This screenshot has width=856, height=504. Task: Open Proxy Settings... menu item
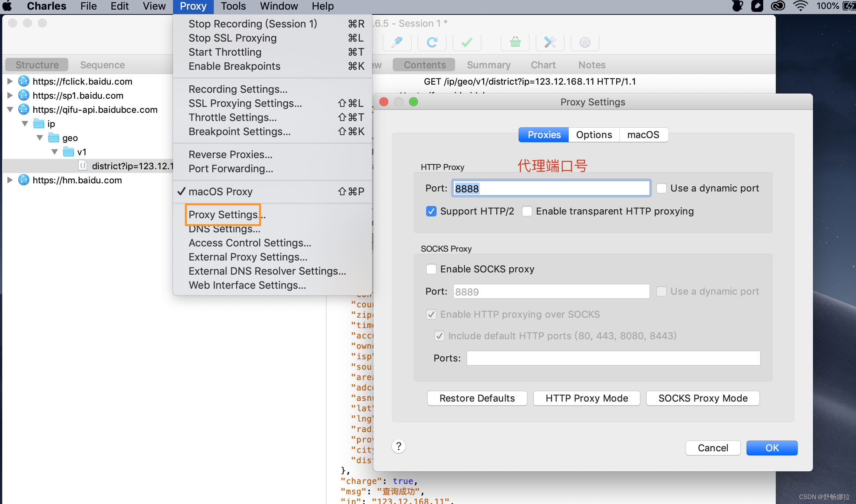click(x=272, y=215)
